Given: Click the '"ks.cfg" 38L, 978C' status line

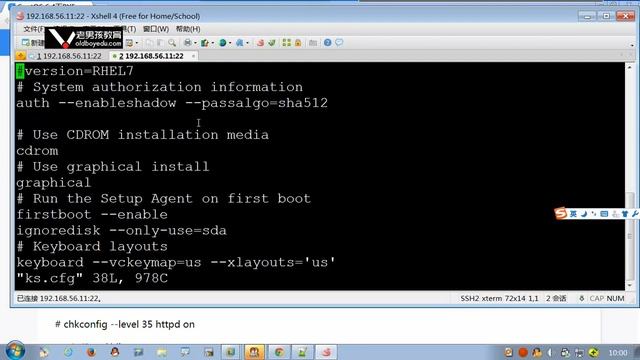Looking at the screenshot, I should point(92,278).
